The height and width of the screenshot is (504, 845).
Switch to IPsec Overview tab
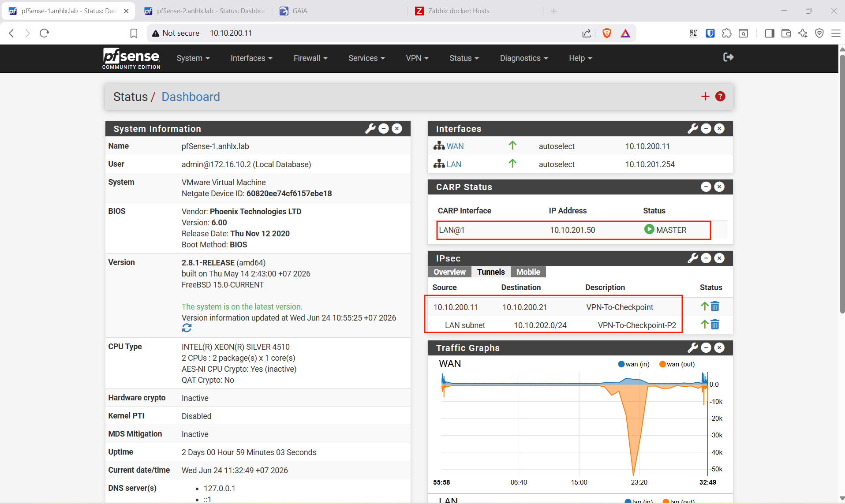(449, 272)
